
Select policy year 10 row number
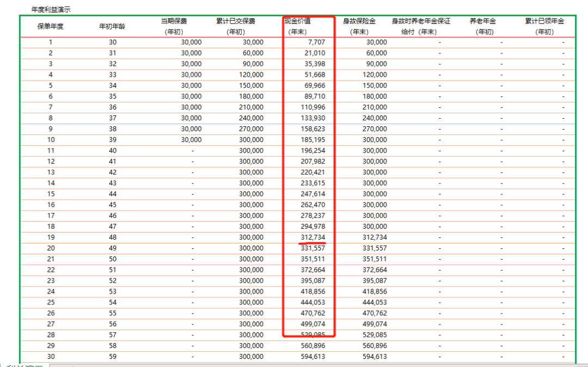pos(51,139)
